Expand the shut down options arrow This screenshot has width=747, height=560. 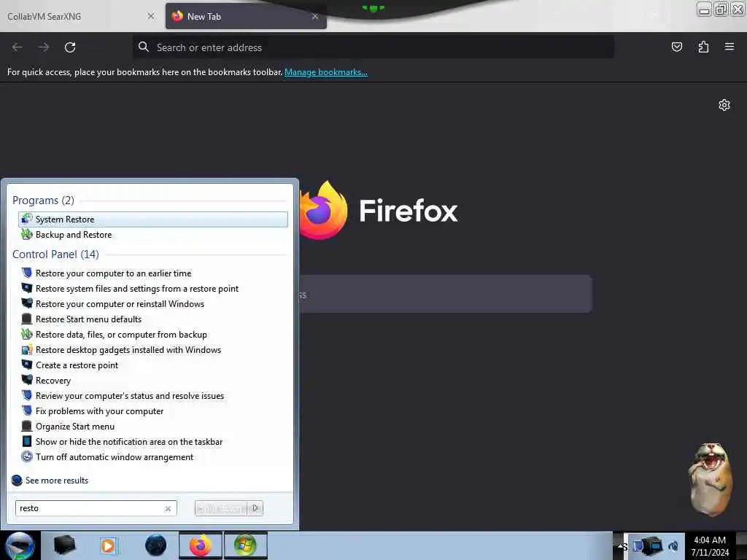(255, 508)
